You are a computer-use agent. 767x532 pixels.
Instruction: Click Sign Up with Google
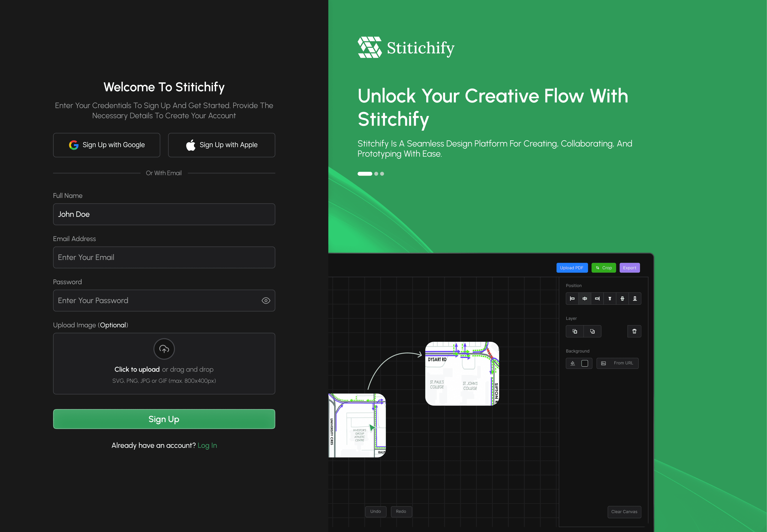pyautogui.click(x=106, y=145)
